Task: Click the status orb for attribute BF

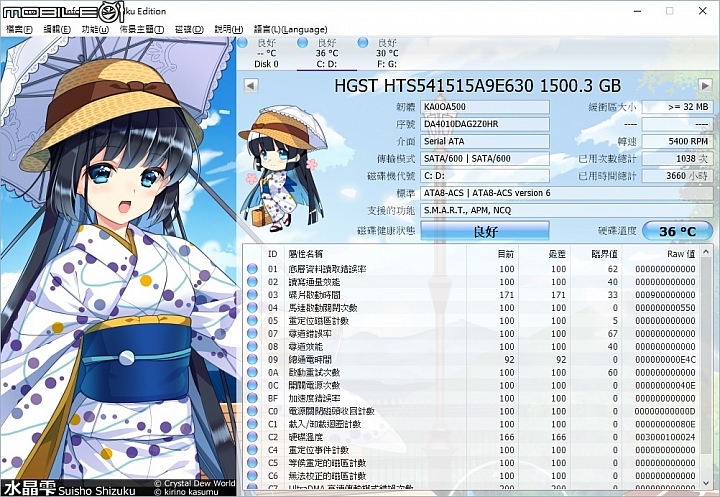Action: point(252,398)
